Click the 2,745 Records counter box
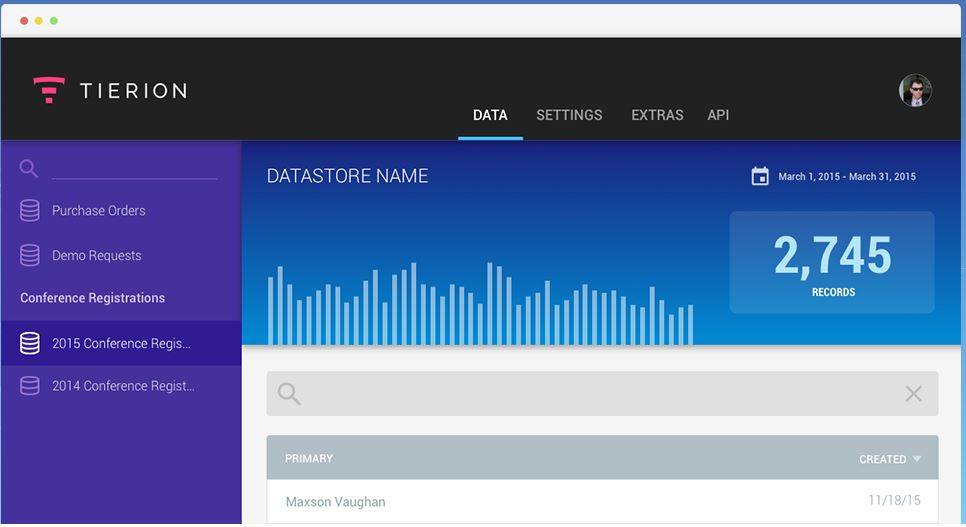Viewport: 966px width, 527px height. (832, 262)
